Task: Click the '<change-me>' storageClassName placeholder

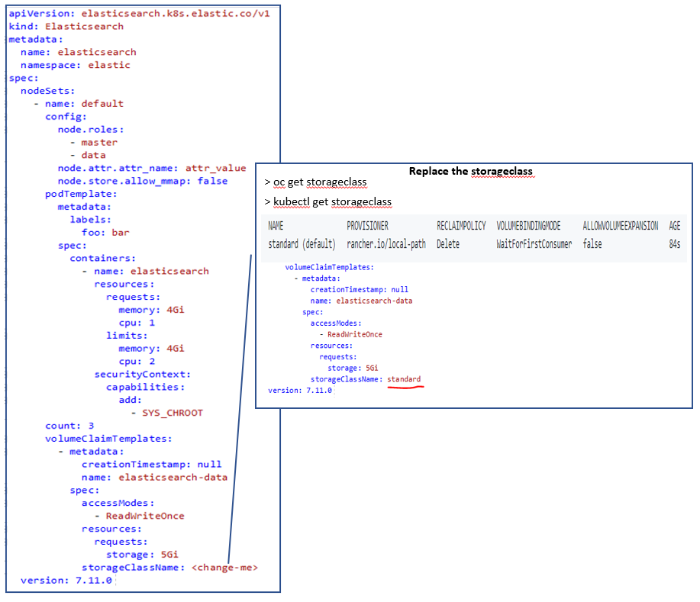Action: (x=224, y=568)
